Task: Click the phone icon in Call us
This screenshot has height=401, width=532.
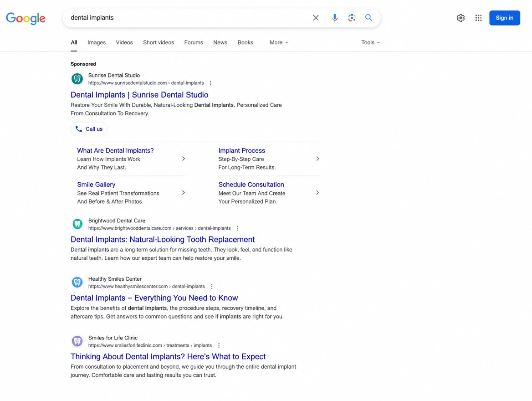Action: tap(79, 129)
